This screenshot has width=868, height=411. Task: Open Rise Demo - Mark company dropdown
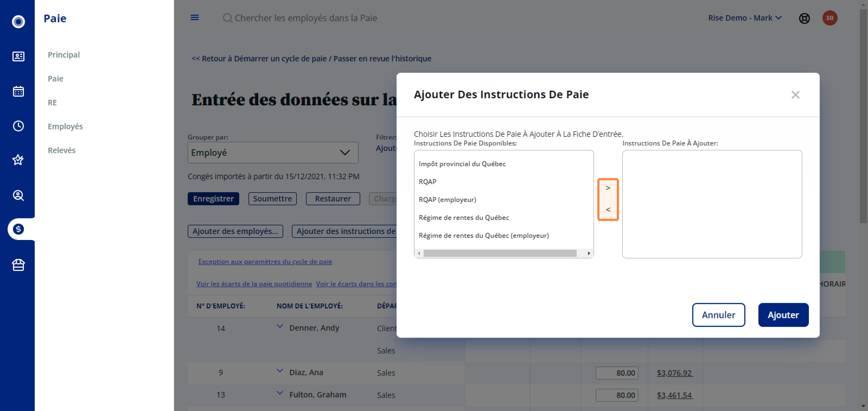pos(745,18)
